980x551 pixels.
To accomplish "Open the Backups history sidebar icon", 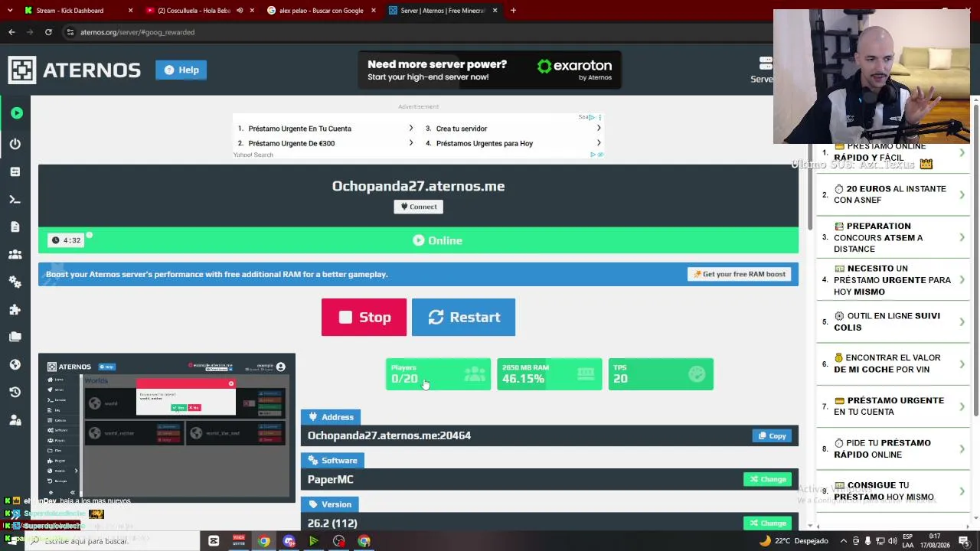I will click(x=15, y=392).
